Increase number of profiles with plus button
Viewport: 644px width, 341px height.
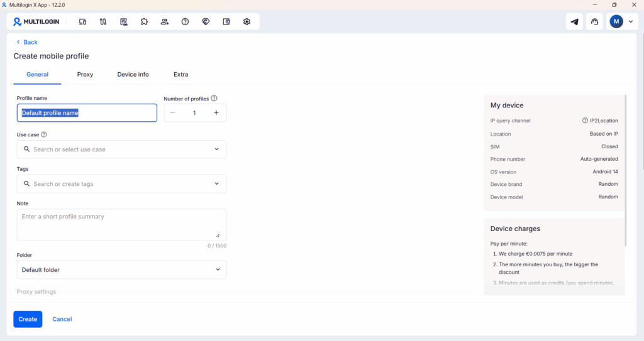216,113
